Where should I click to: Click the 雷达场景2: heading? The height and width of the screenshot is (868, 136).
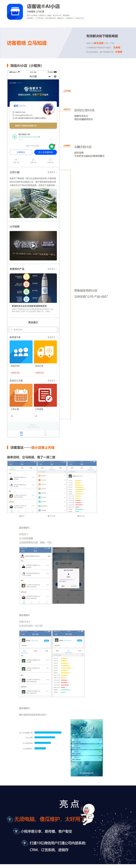24,615
